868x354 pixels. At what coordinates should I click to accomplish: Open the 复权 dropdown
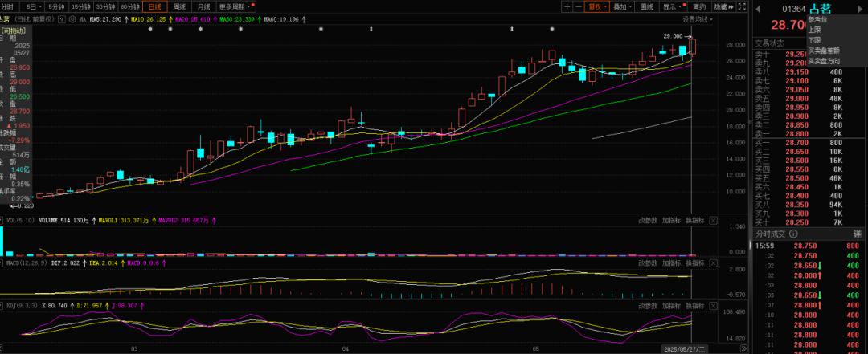(597, 6)
